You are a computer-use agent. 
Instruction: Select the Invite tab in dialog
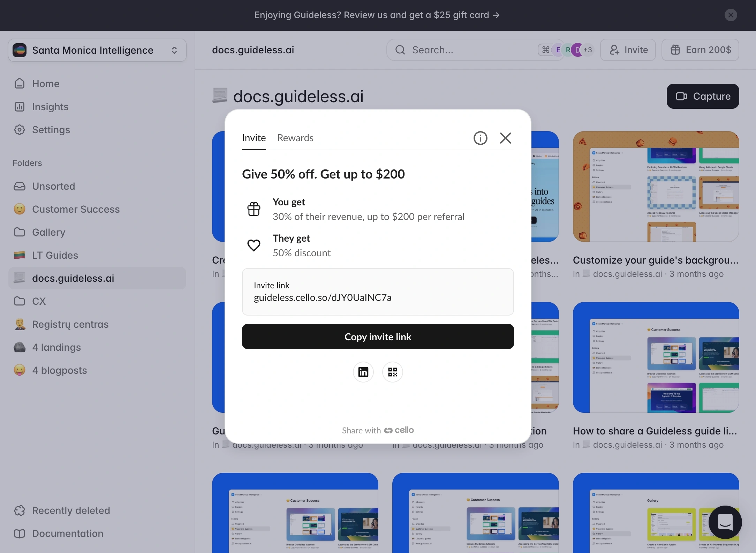[254, 138]
